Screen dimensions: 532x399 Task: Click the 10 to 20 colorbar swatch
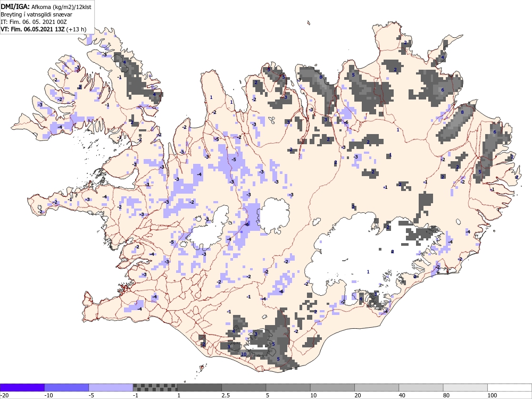pyautogui.click(x=332, y=387)
